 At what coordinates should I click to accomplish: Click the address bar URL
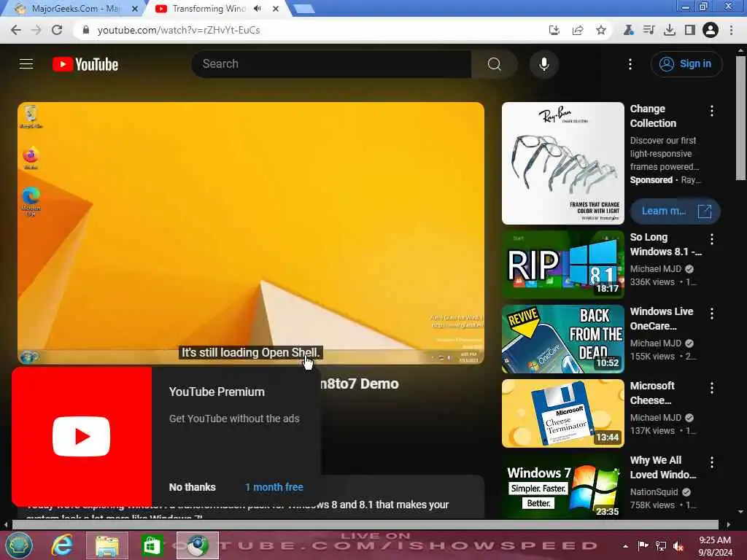179,30
